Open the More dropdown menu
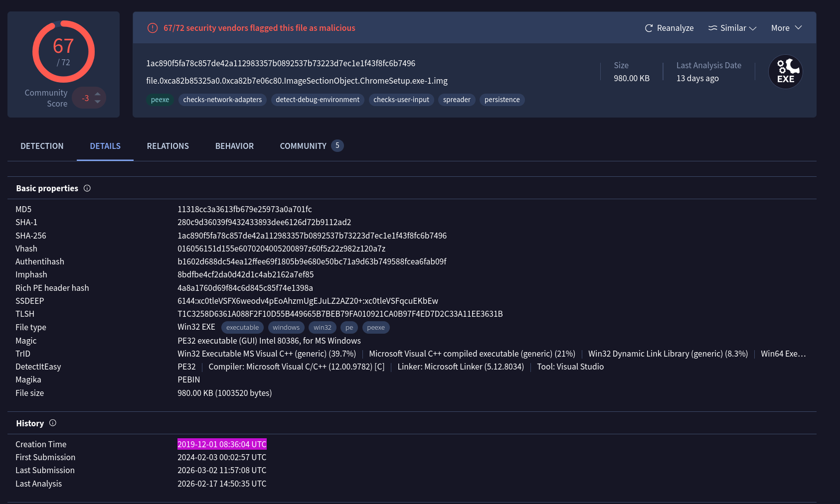The width and height of the screenshot is (840, 504). coord(786,28)
